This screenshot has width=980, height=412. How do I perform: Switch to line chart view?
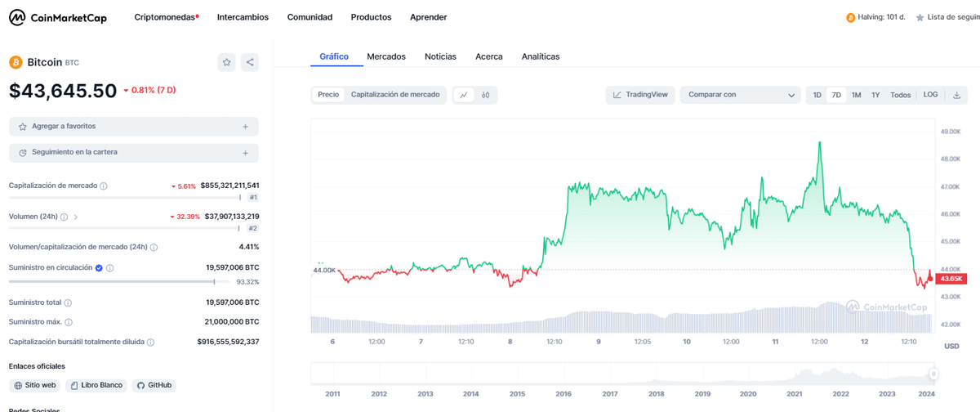tap(464, 95)
